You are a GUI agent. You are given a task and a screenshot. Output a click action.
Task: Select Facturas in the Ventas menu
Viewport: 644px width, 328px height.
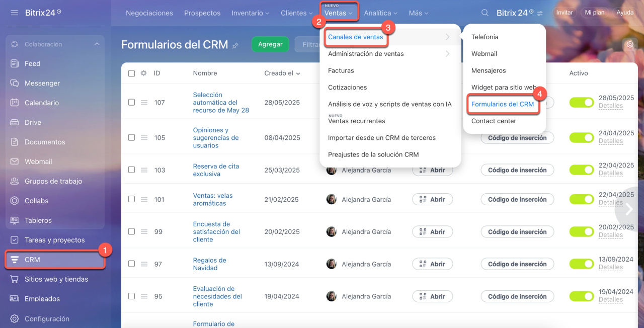coord(341,70)
